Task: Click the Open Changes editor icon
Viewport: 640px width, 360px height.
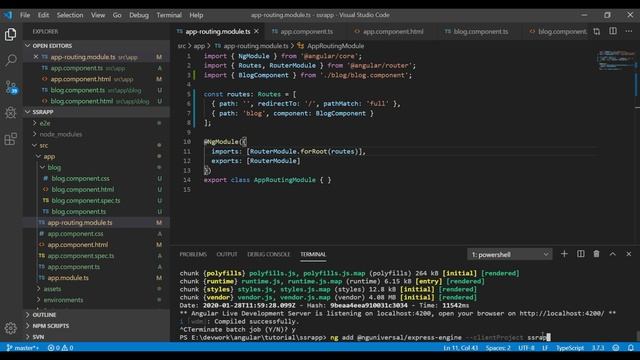Action: 597,31
